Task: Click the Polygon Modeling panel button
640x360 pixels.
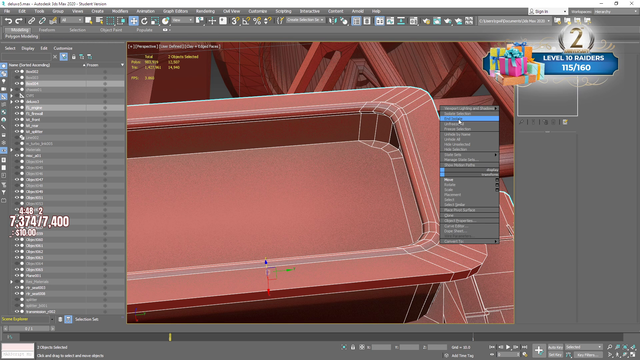Action: click(22, 36)
